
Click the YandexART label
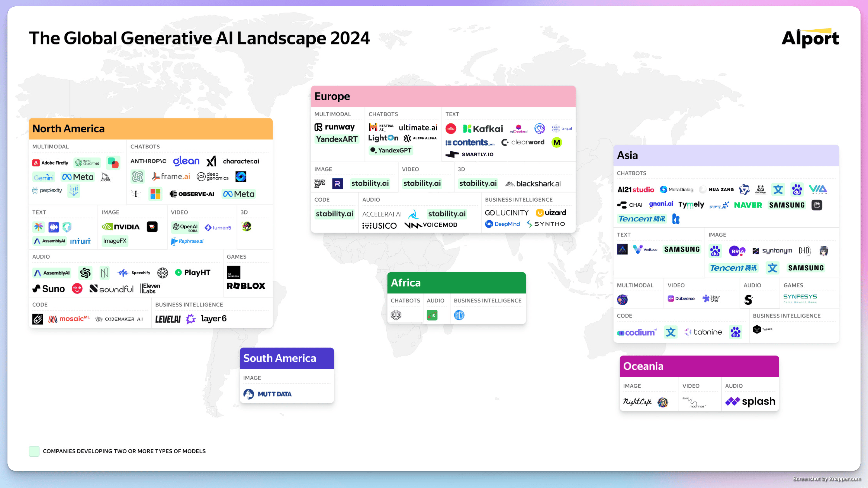[x=337, y=139]
